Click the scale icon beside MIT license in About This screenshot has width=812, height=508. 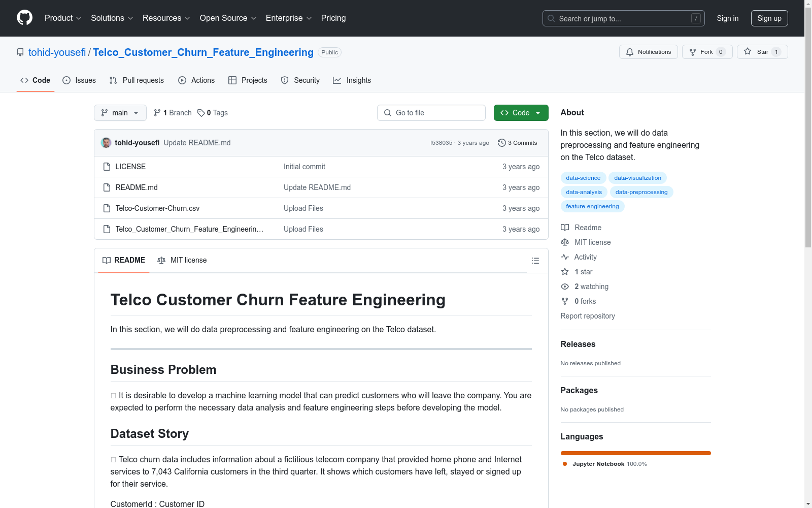pyautogui.click(x=565, y=242)
